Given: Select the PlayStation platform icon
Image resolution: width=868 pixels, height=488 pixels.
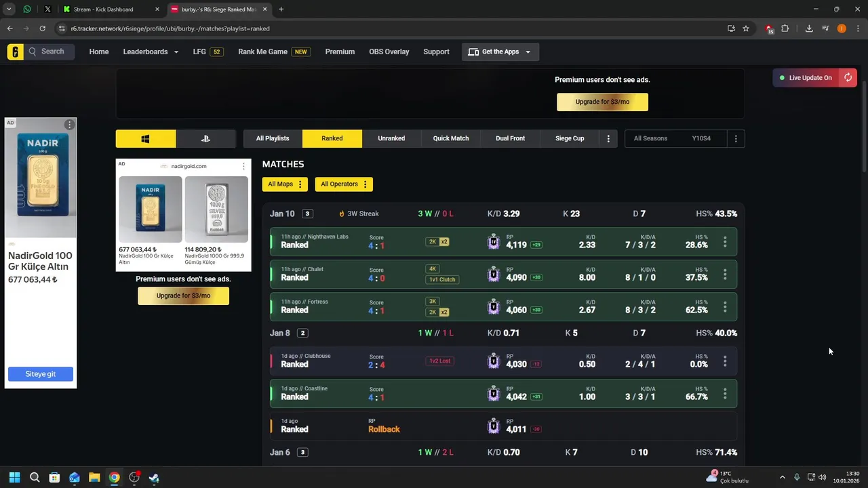Looking at the screenshot, I should [205, 138].
